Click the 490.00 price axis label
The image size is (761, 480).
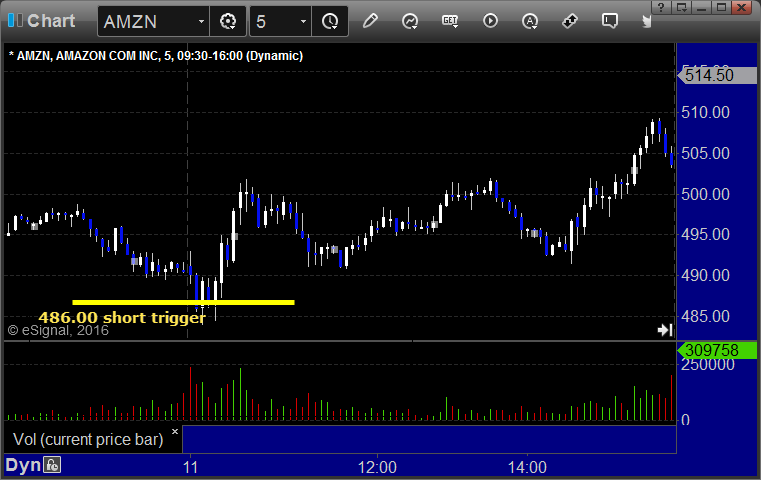pyautogui.click(x=705, y=275)
